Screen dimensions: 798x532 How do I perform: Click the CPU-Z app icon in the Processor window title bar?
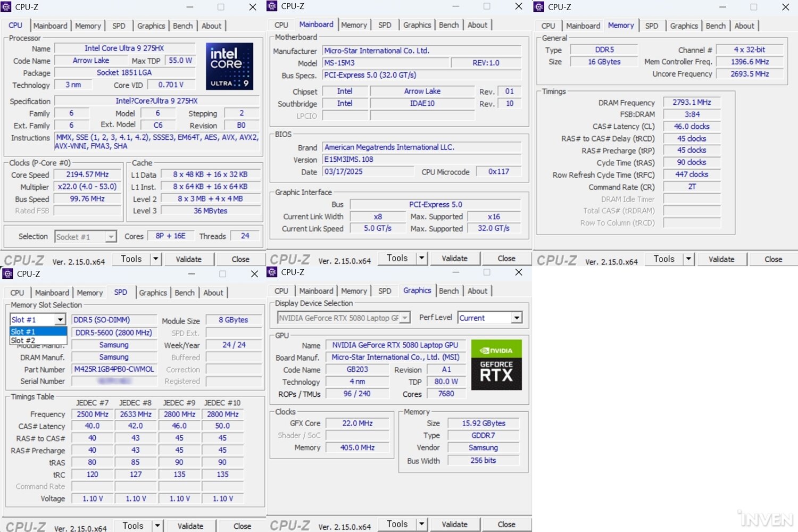[6, 7]
